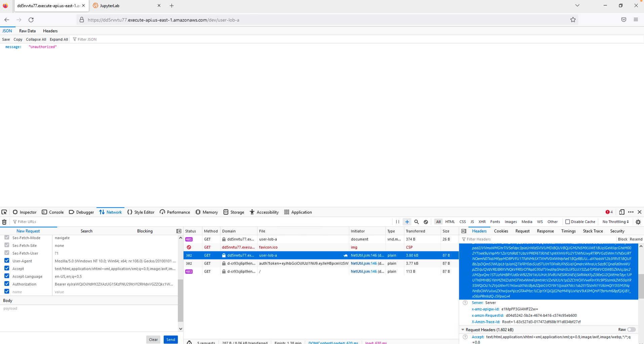The image size is (644, 344).
Task: Add a new request with plus icon
Action: click(407, 222)
